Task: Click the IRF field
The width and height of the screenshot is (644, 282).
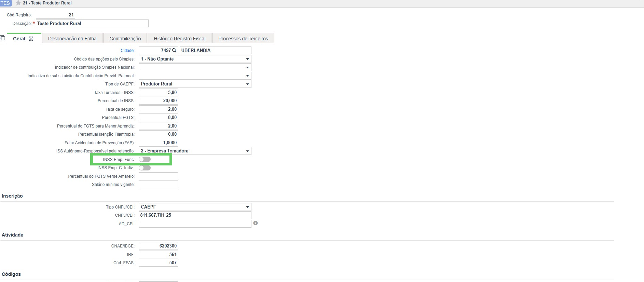Action: (158, 254)
